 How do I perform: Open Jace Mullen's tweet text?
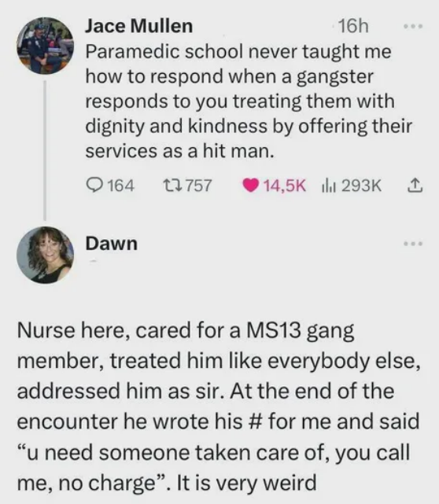click(x=249, y=101)
